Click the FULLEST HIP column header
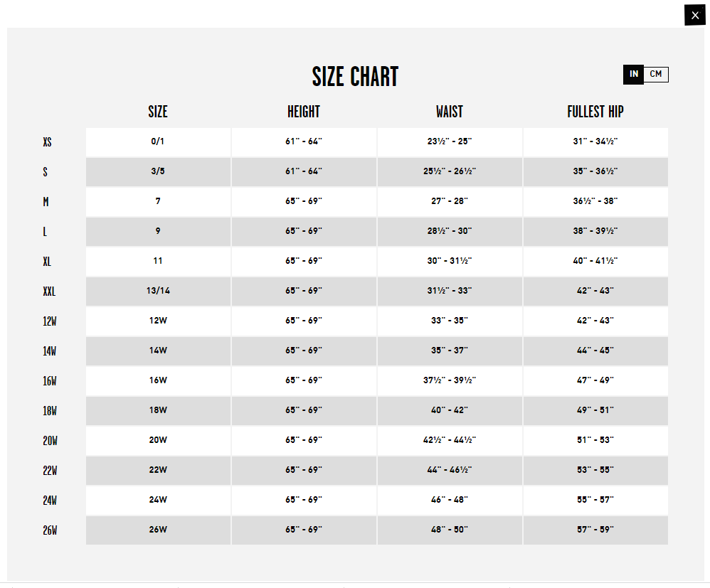710x588 pixels. click(595, 112)
